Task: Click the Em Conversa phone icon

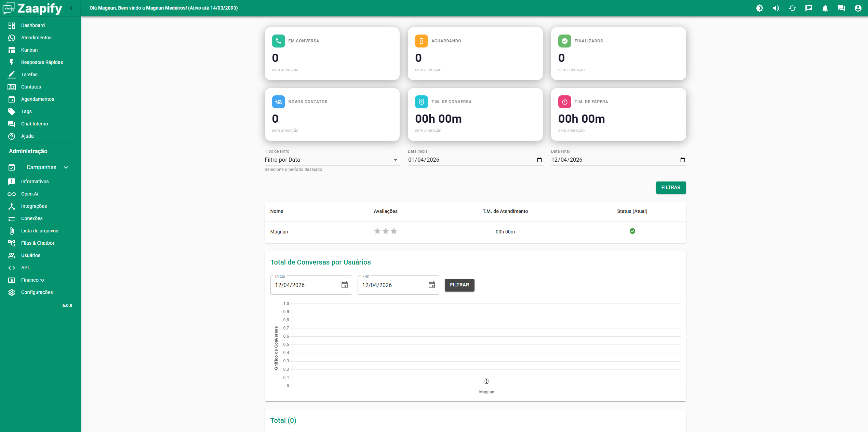Action: [278, 41]
